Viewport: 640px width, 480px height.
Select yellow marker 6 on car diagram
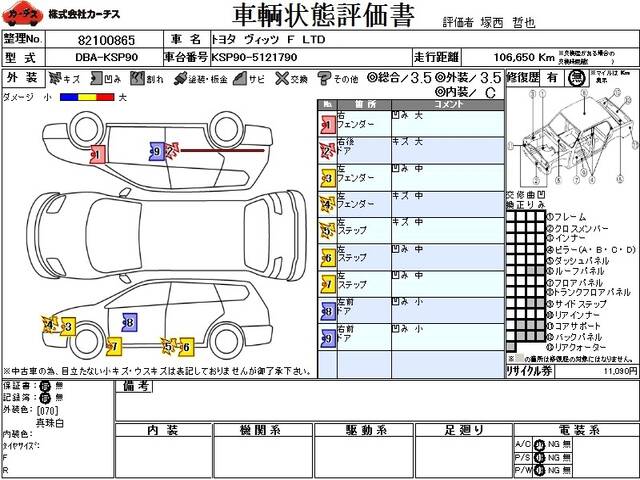tap(186, 347)
